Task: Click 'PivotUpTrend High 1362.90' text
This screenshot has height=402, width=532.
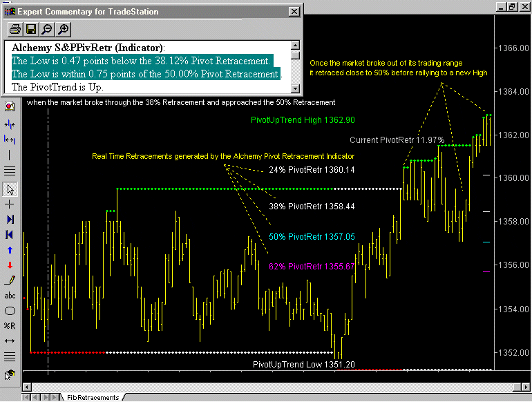Action: (x=303, y=120)
